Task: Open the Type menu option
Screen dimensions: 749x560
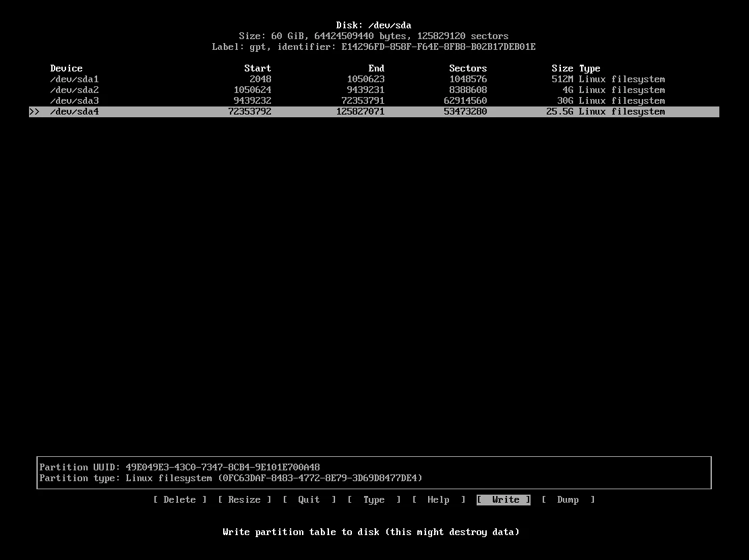Action: coord(373,499)
